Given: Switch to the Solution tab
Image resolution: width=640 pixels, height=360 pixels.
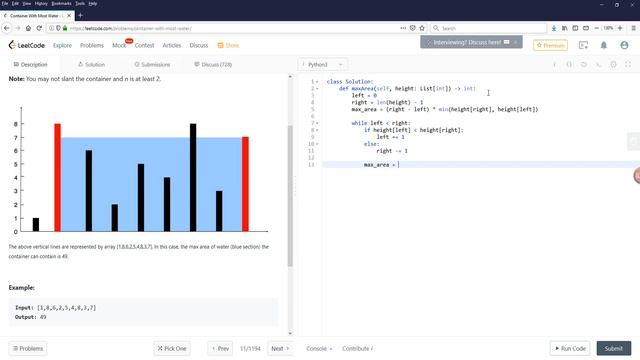Looking at the screenshot, I should pyautogui.click(x=91, y=64).
